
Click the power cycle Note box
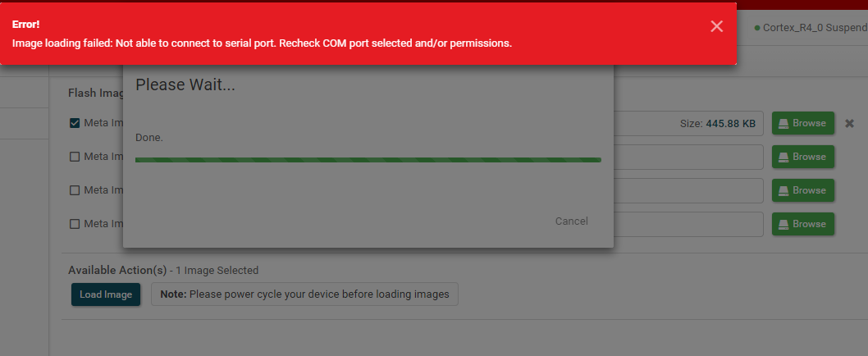304,294
